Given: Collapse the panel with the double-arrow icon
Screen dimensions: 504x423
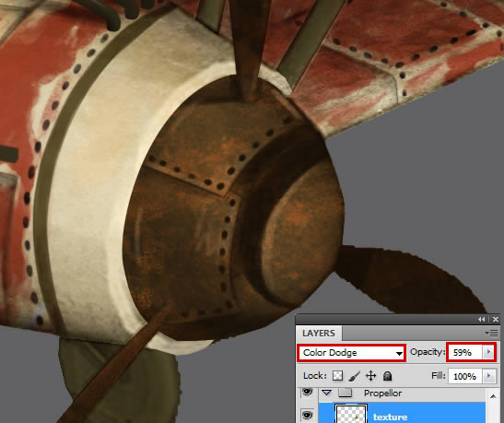Looking at the screenshot, I should (481, 319).
